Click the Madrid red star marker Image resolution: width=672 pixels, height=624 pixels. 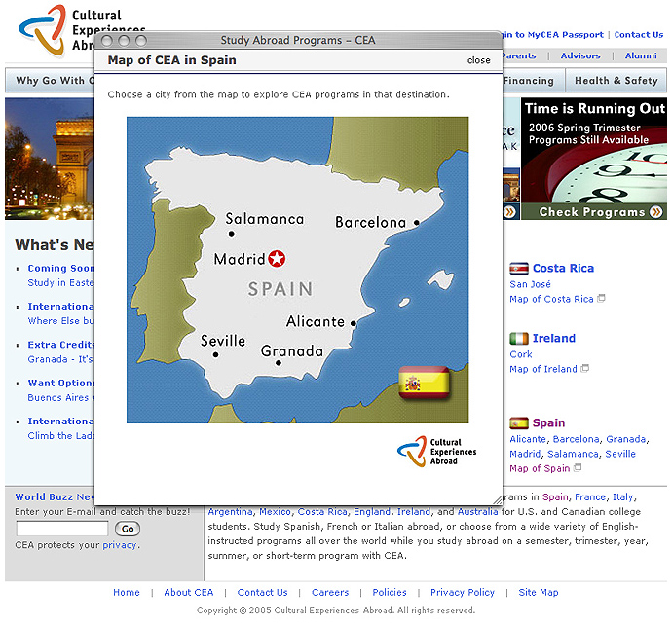click(x=278, y=259)
